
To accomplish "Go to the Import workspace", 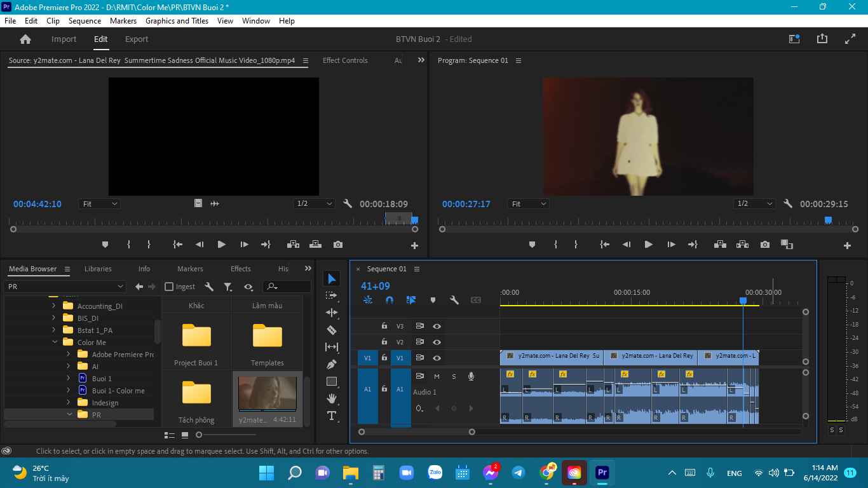I will (64, 39).
